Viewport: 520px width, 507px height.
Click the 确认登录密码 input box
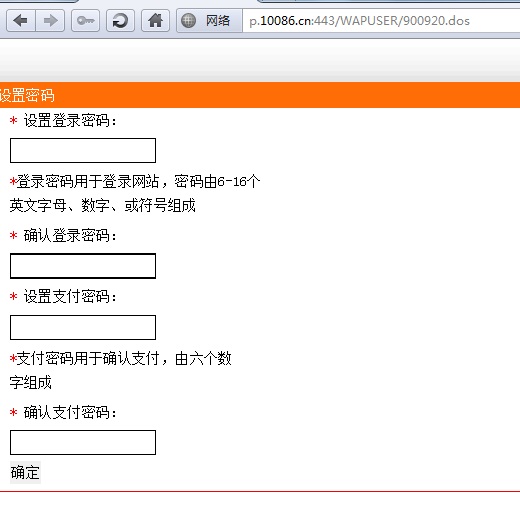coord(83,266)
